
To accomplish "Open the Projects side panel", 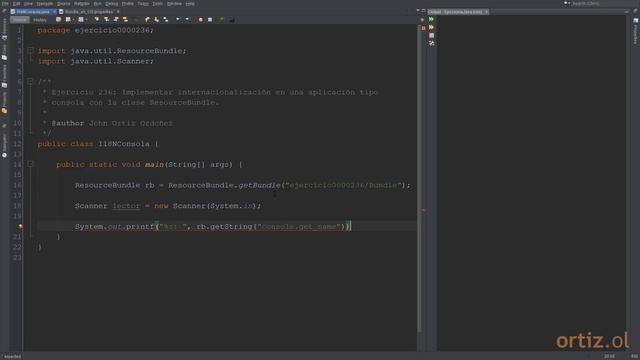I will click(4, 103).
